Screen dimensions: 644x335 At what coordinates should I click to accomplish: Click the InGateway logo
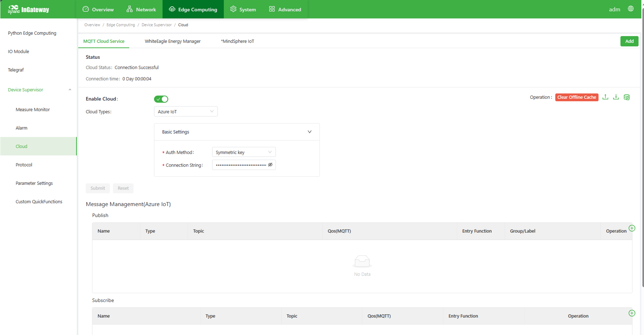[x=29, y=9]
